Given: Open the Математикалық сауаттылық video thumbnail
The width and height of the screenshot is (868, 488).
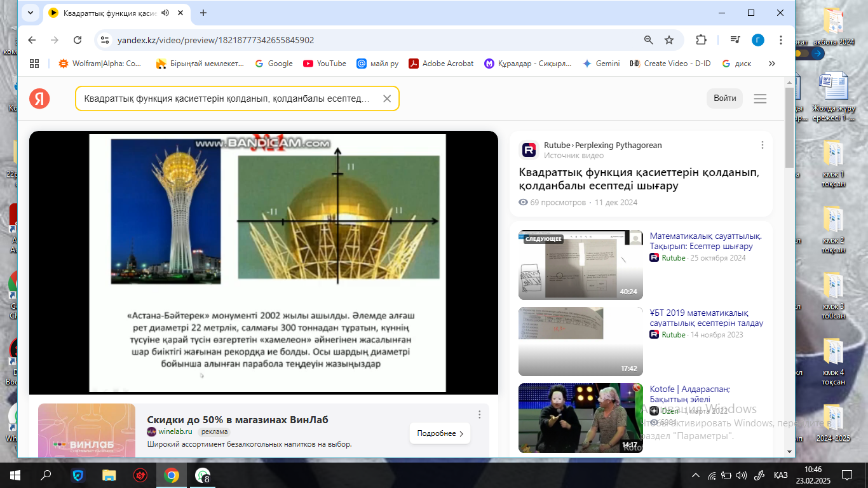Looking at the screenshot, I should (581, 265).
